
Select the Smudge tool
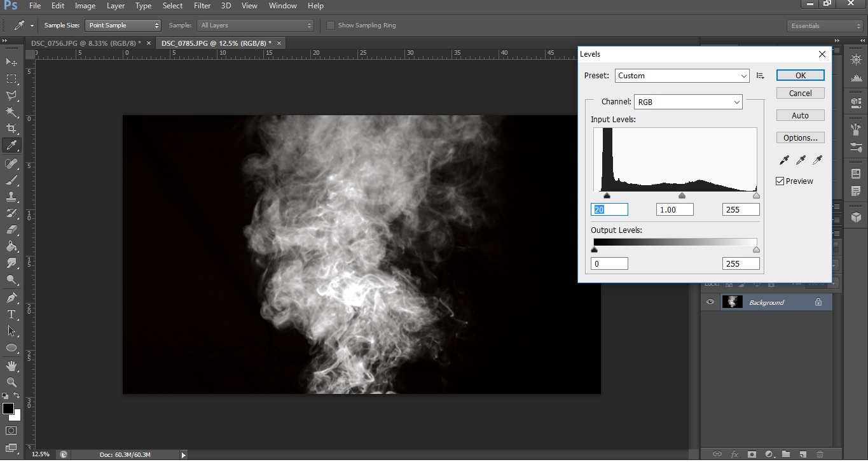coord(11,263)
